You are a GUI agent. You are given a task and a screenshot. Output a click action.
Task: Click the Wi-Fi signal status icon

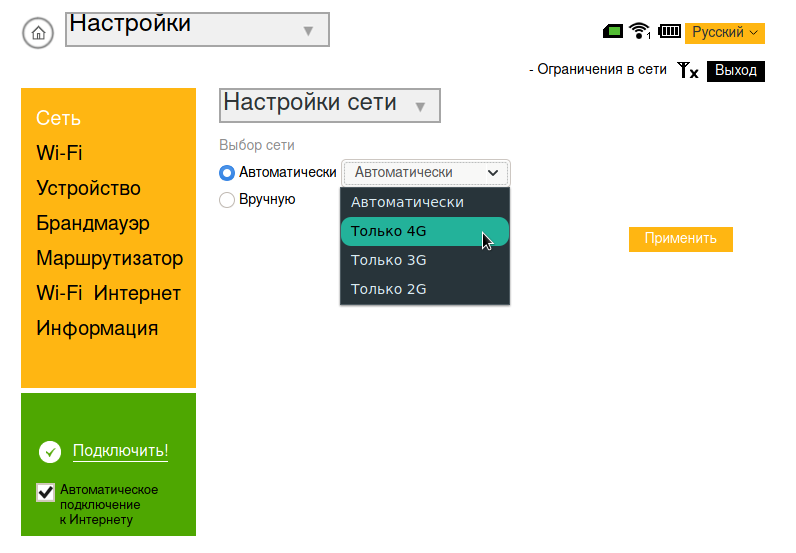point(640,32)
